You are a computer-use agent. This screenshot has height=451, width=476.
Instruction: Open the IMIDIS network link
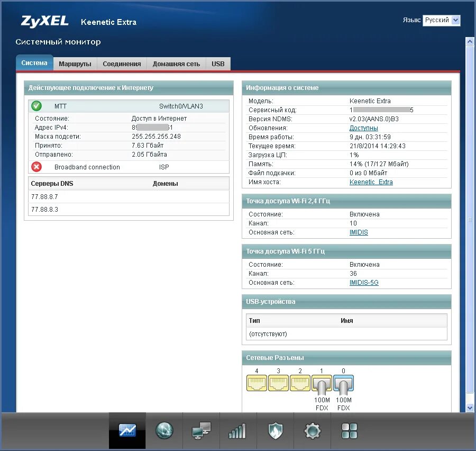click(359, 232)
